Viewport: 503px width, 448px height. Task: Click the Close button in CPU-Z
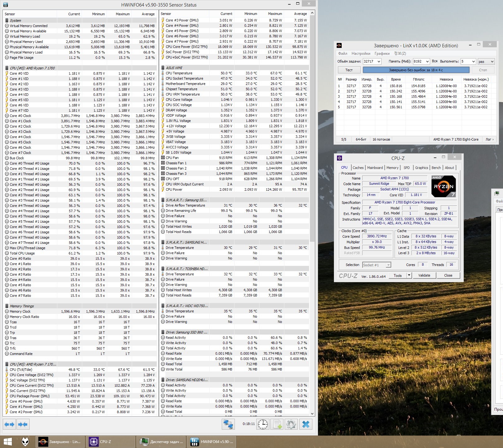pyautogui.click(x=448, y=275)
